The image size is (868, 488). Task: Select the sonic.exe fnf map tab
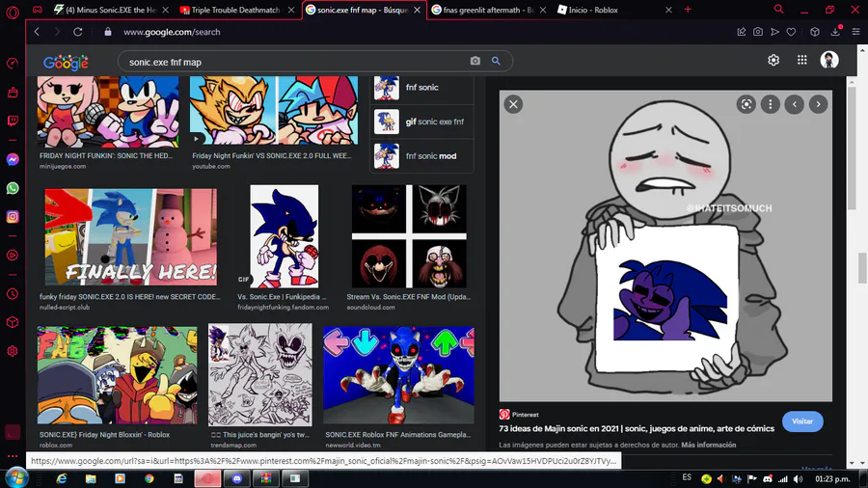point(363,10)
